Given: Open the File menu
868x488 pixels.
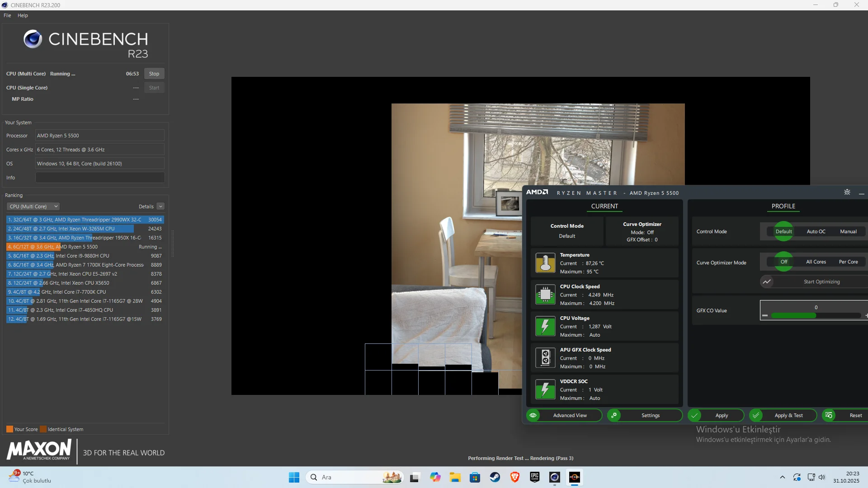Looking at the screenshot, I should coord(7,15).
